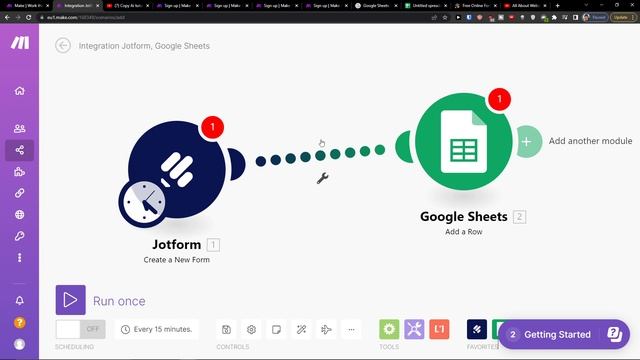Viewport: 640px width, 360px height.
Task: Reload the page in browser
Action: (29, 18)
